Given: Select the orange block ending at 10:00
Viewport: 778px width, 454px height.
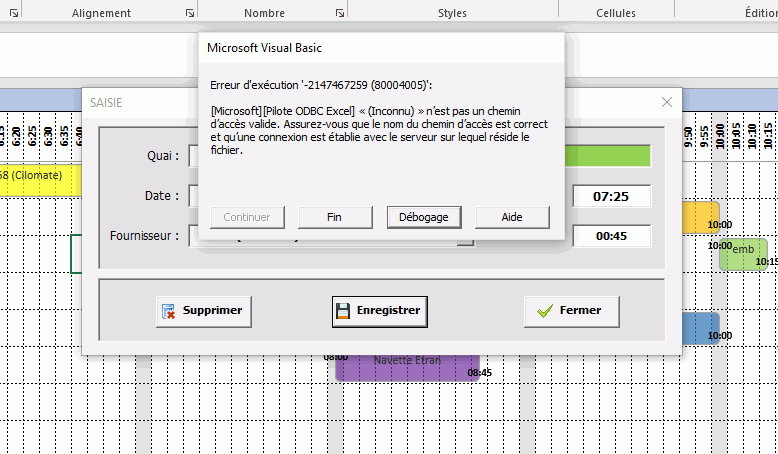Looking at the screenshot, I should click(x=701, y=217).
